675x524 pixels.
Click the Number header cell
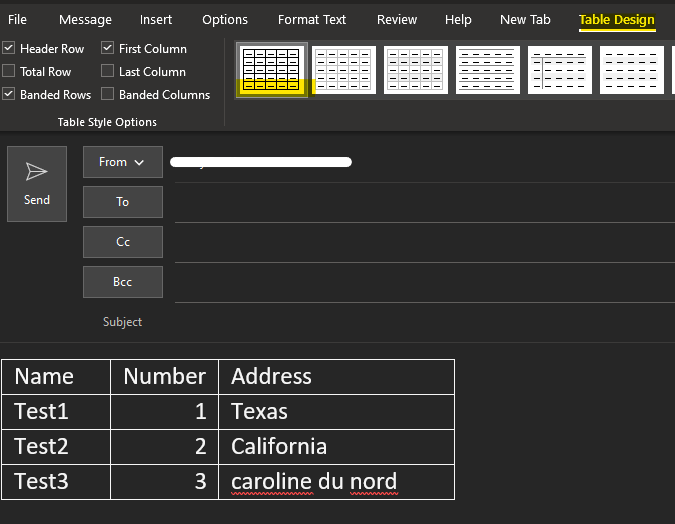click(164, 377)
